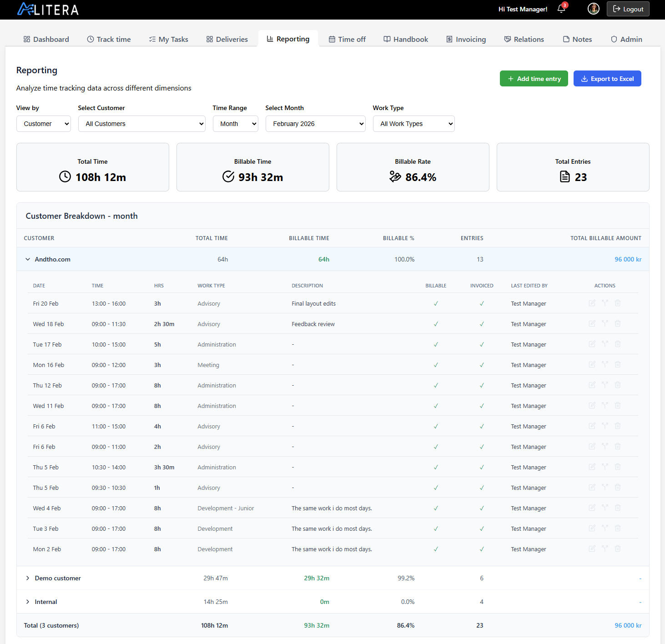Screen dimensions: 665x644
Task: Open the All Work Types dropdown
Action: pyautogui.click(x=414, y=124)
